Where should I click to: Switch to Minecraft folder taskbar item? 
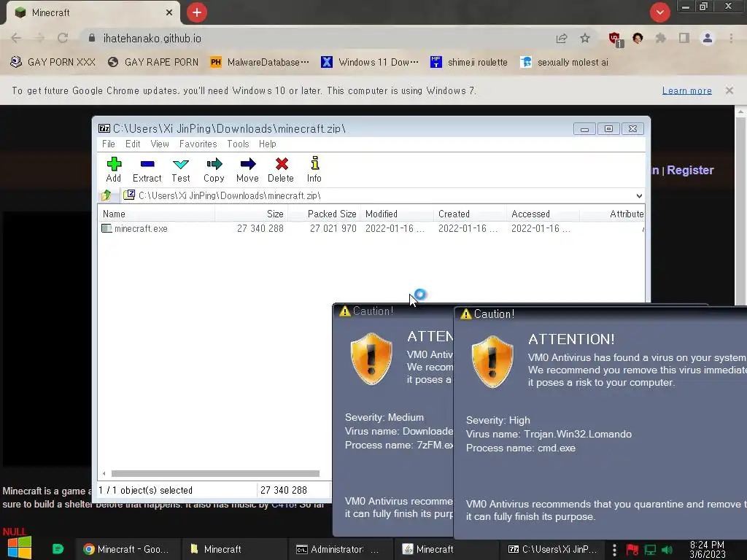pos(235,549)
